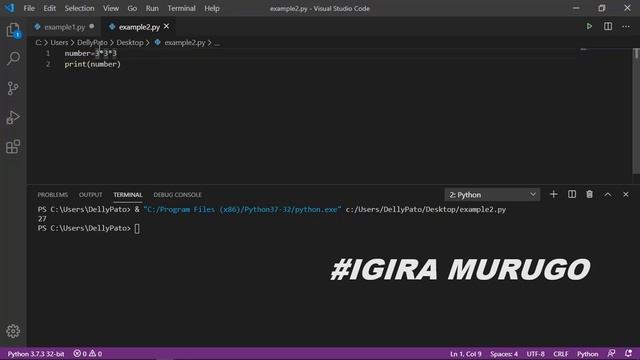Image resolution: width=640 pixels, height=360 pixels.
Task: Maximize the panel with up chevron
Action: [x=608, y=195]
